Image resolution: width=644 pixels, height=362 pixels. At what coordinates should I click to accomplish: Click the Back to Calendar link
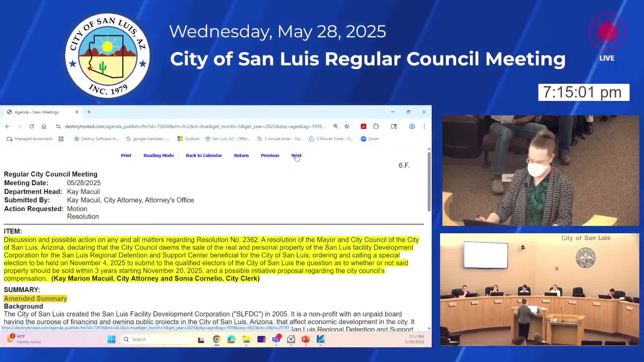[204, 155]
